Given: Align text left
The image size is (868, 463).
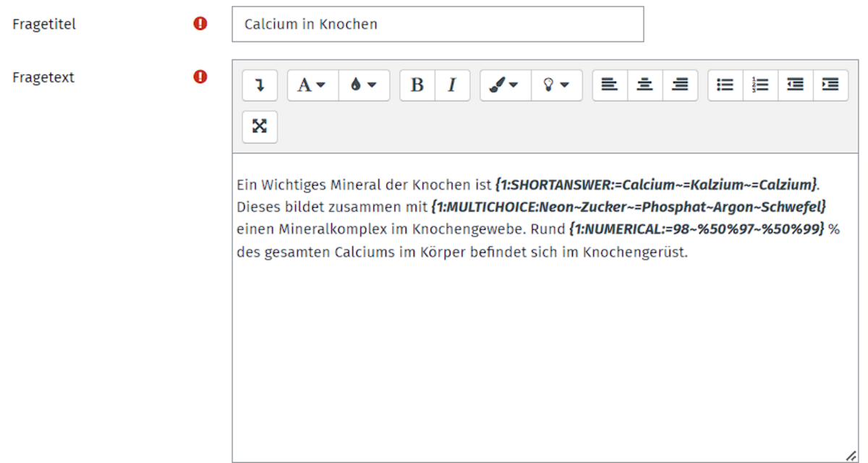Looking at the screenshot, I should click(610, 85).
